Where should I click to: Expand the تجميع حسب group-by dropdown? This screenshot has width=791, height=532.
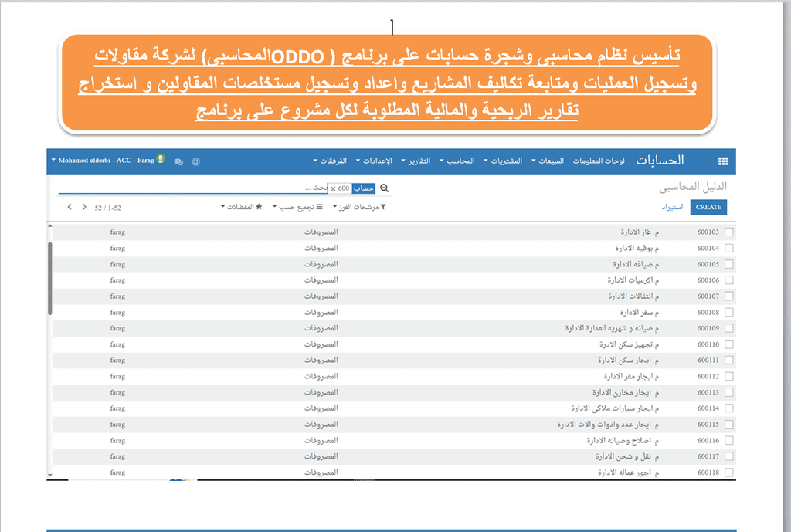tap(297, 207)
